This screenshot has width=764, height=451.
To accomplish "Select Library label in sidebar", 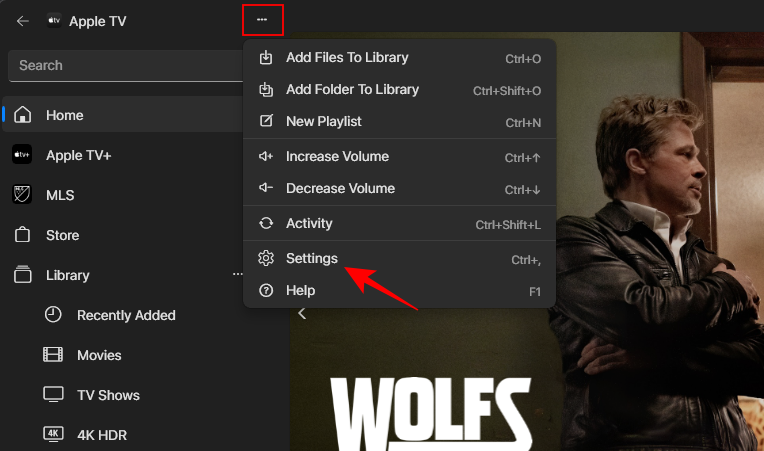I will pyautogui.click(x=68, y=275).
